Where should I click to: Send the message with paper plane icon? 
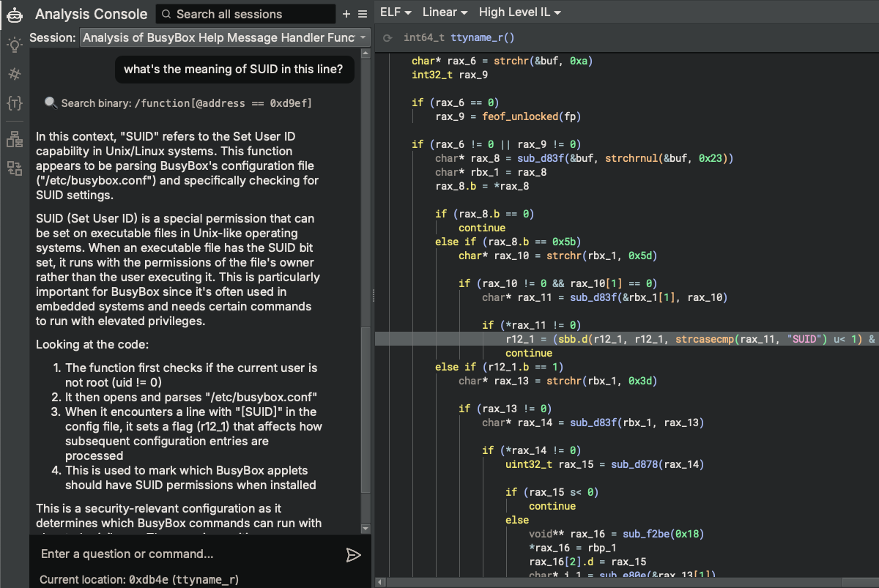[x=353, y=555]
